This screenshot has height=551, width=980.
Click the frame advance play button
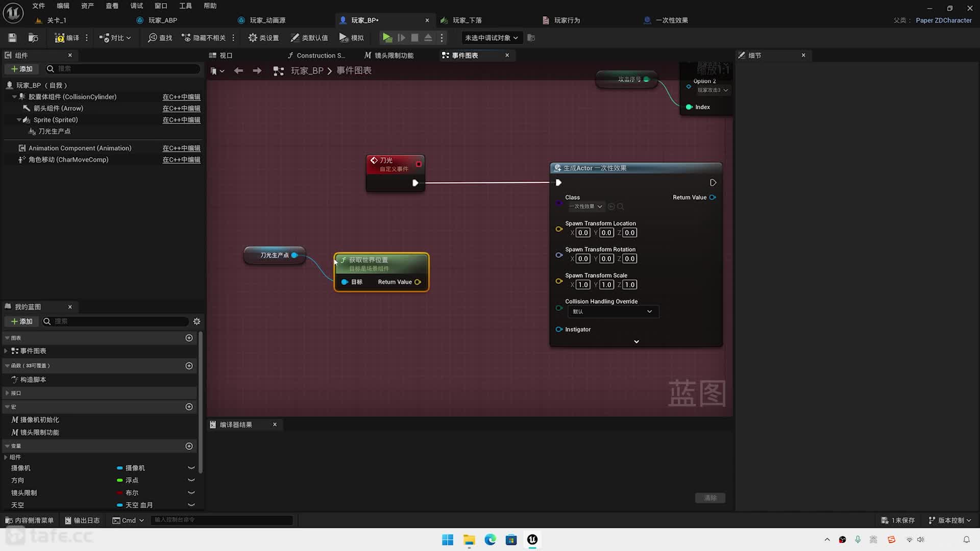pyautogui.click(x=401, y=38)
